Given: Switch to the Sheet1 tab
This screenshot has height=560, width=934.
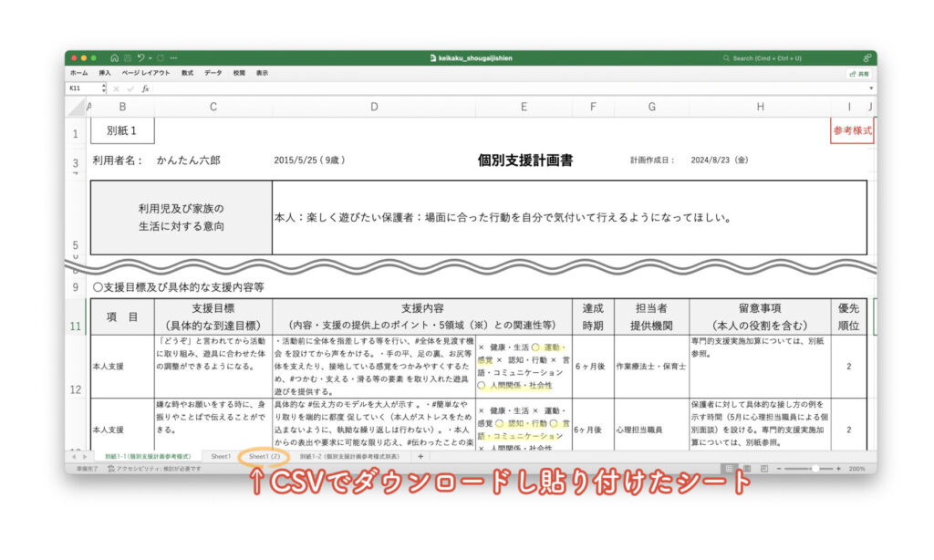Looking at the screenshot, I should coord(221,456).
